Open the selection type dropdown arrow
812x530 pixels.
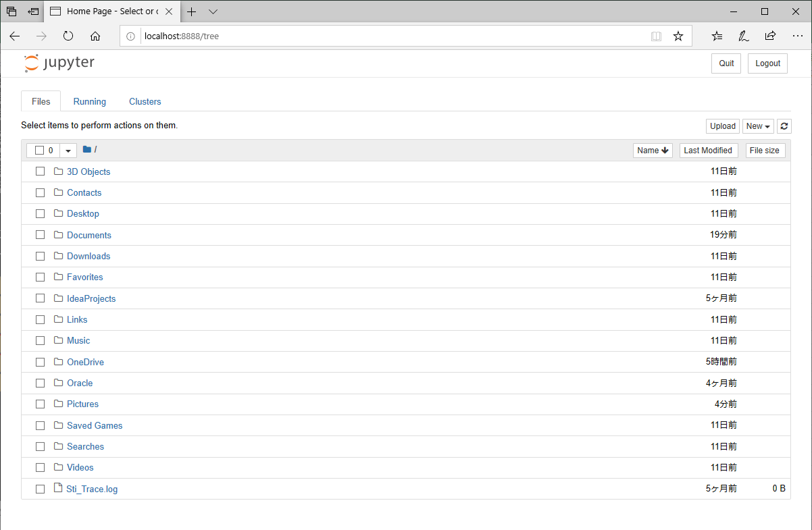[x=68, y=151]
